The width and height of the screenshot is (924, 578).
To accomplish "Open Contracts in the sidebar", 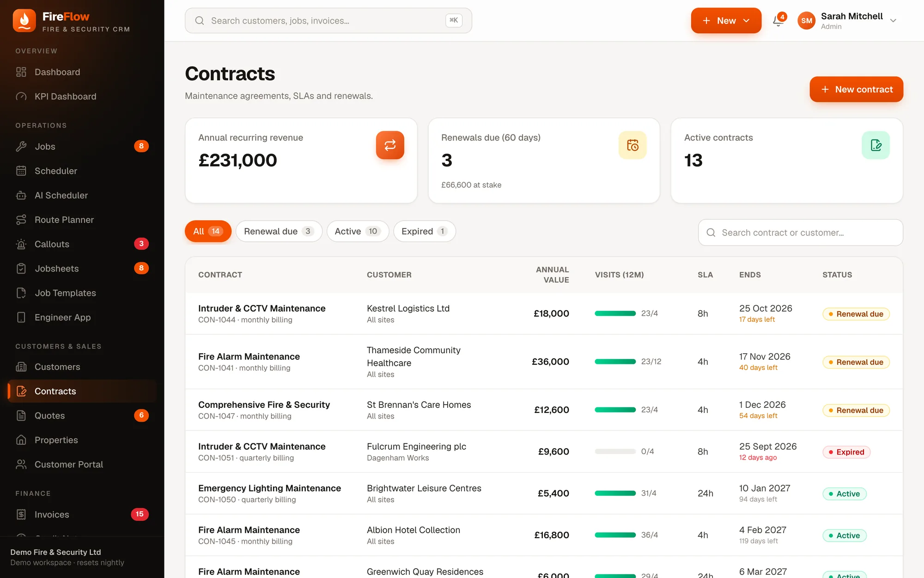I will tap(82, 391).
